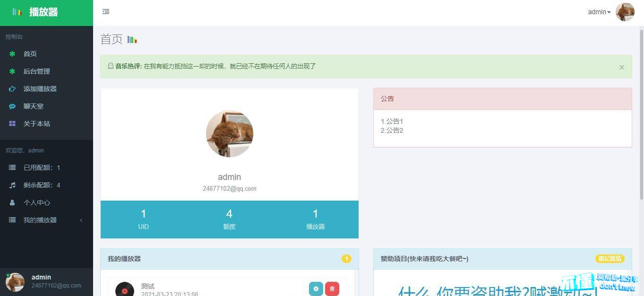Click the top-right cat avatar thumbnail
This screenshot has width=644, height=296.
coord(625,12)
